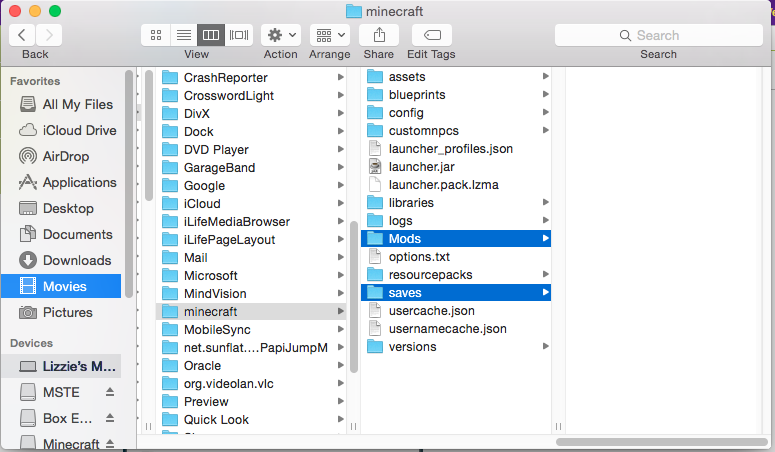The height and width of the screenshot is (452, 775).
Task: Open the Arrange dropdown
Action: tap(330, 35)
